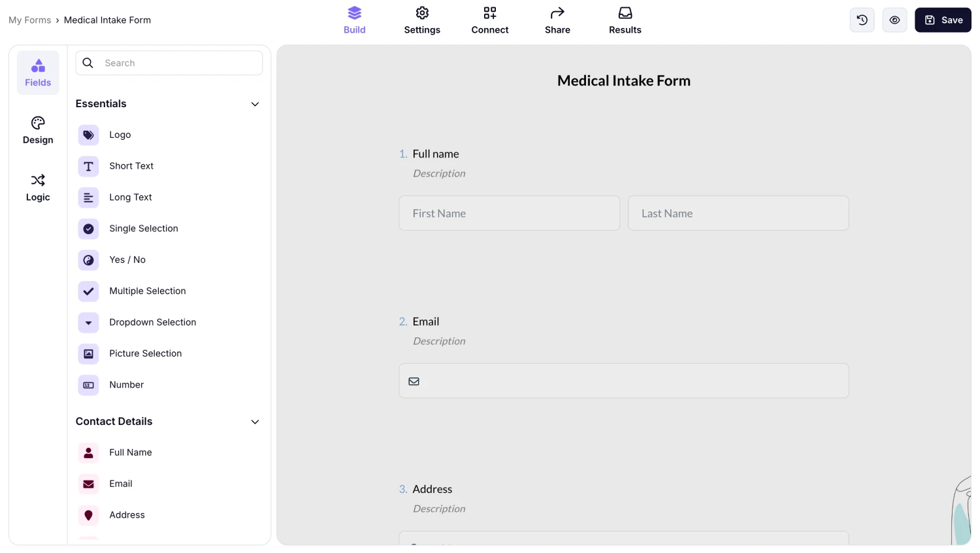This screenshot has width=980, height=553.
Task: Collapse the Contact Details section
Action: pyautogui.click(x=255, y=422)
